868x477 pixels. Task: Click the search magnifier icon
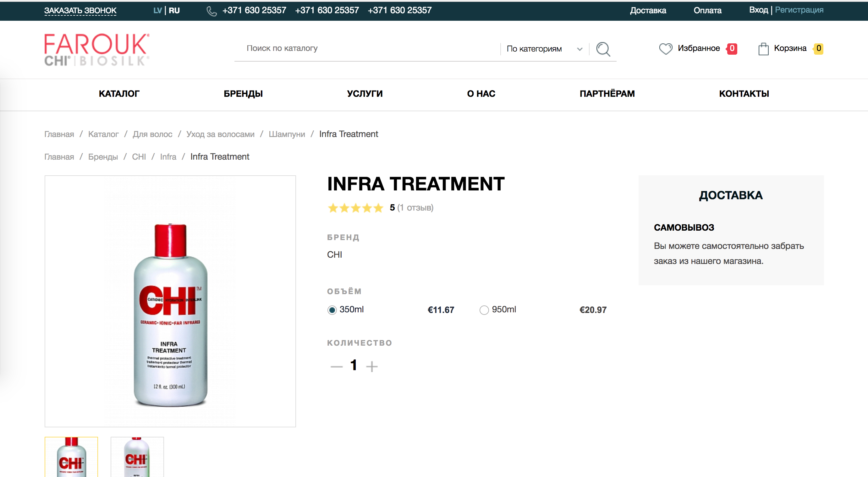pos(603,49)
